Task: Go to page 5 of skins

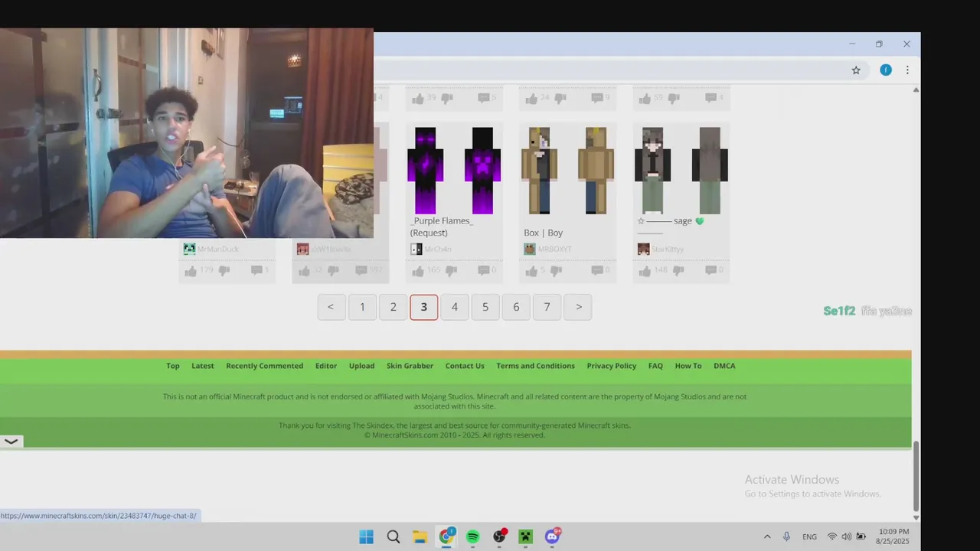Action: 485,307
